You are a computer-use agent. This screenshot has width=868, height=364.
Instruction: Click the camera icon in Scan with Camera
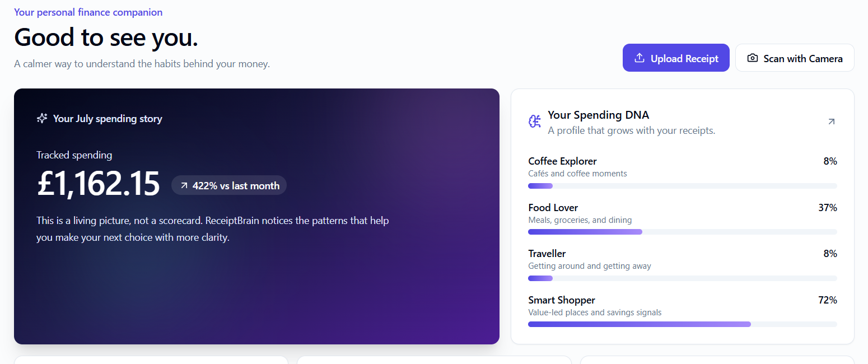click(753, 58)
